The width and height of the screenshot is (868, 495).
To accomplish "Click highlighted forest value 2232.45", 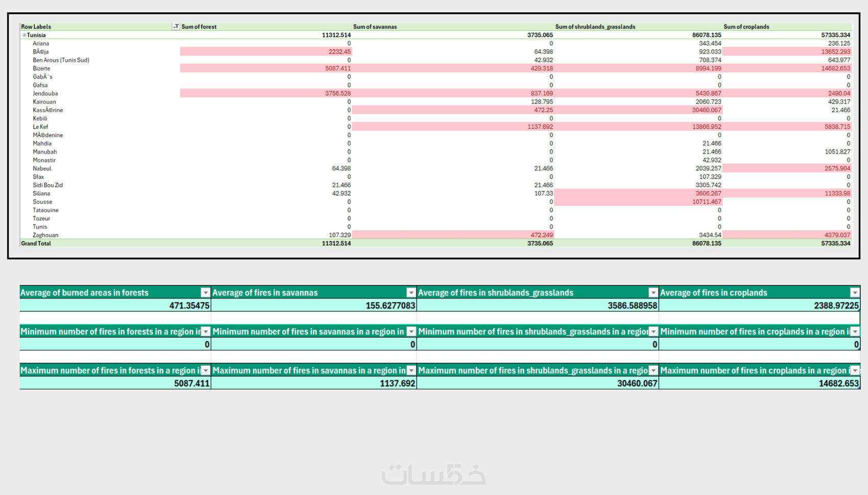I will click(x=340, y=52).
